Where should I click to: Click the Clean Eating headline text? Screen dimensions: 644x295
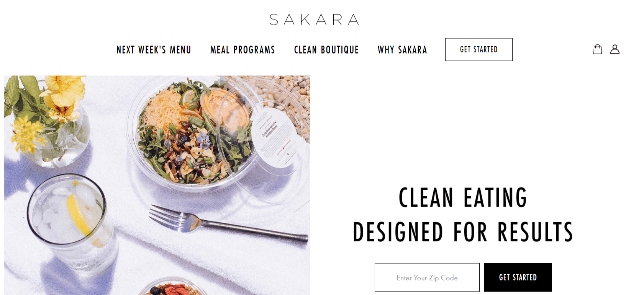point(463,198)
